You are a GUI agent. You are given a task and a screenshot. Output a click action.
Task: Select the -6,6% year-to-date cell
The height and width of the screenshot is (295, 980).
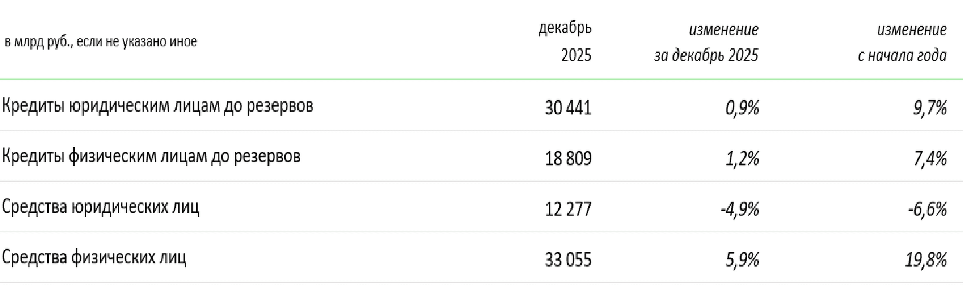[x=927, y=209]
